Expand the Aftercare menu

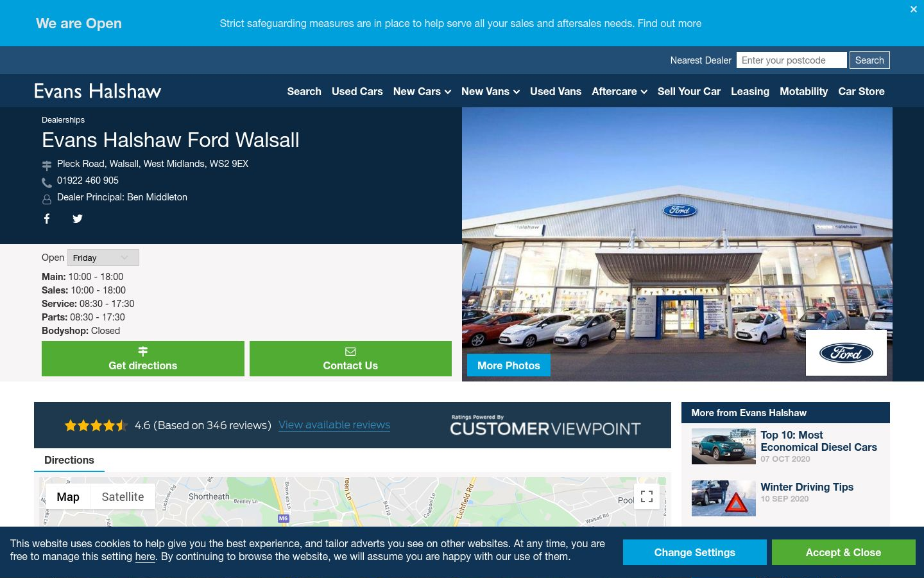(x=619, y=91)
